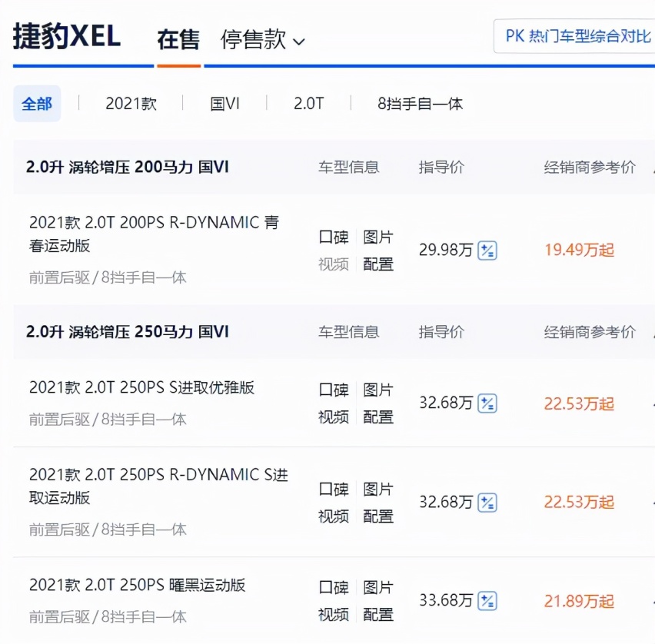Open 图片 for 200PS 青春运动版
This screenshot has width=655, height=644.
click(x=378, y=237)
